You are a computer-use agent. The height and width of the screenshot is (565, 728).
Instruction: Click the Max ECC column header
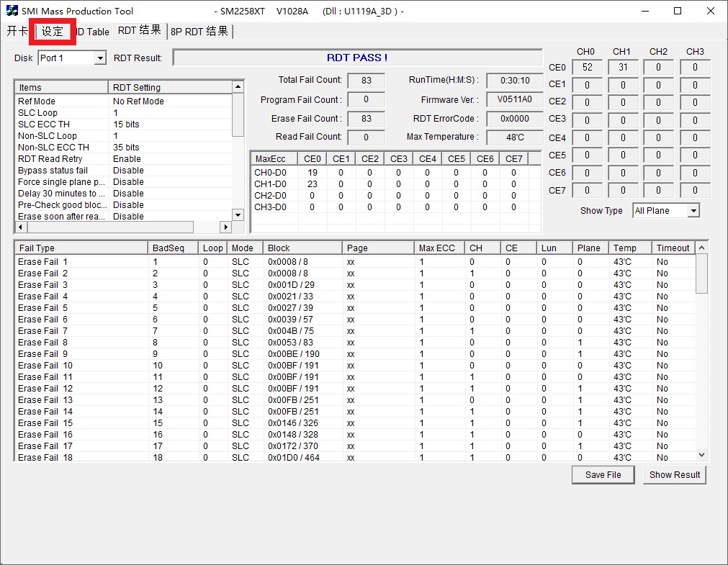pyautogui.click(x=438, y=248)
